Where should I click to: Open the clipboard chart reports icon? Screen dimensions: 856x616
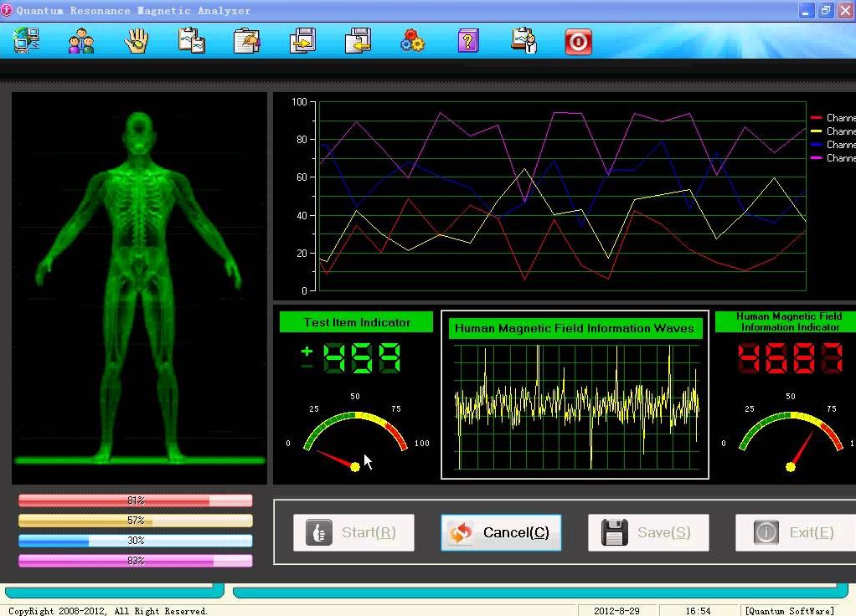(192, 41)
